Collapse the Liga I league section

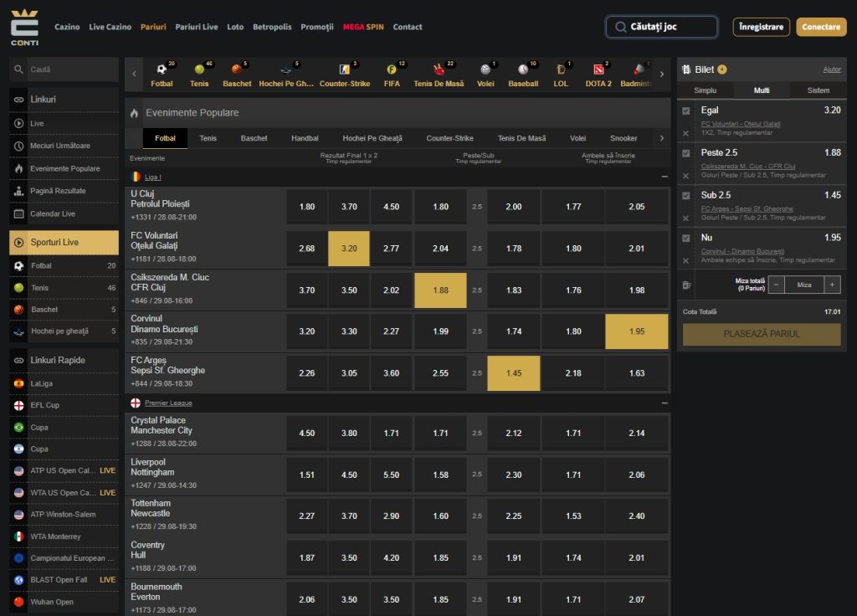(664, 177)
